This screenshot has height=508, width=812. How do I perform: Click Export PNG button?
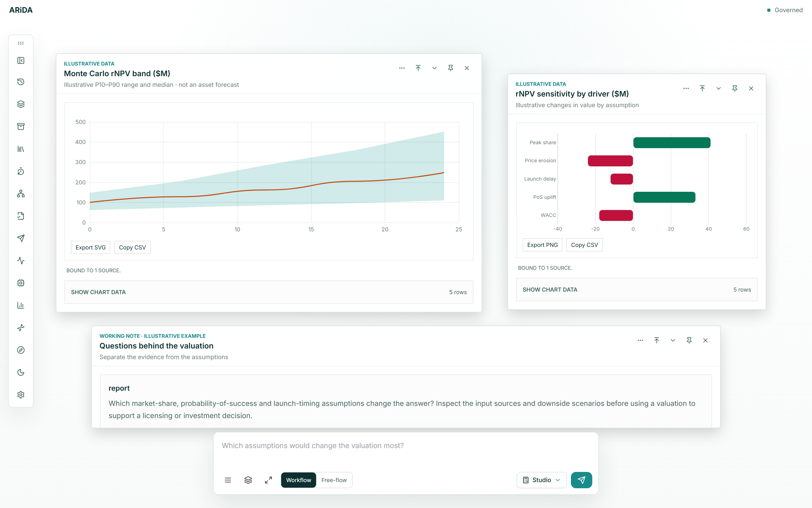[542, 245]
